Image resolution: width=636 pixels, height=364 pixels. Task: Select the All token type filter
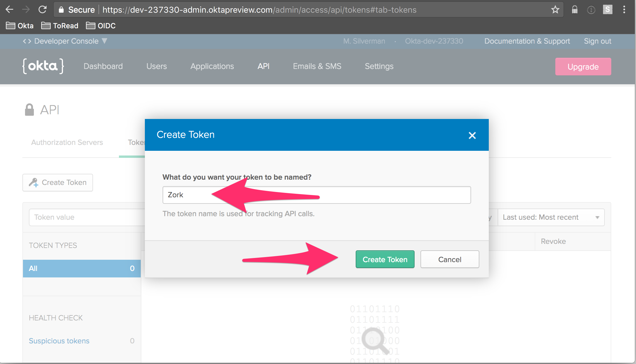[x=82, y=269]
